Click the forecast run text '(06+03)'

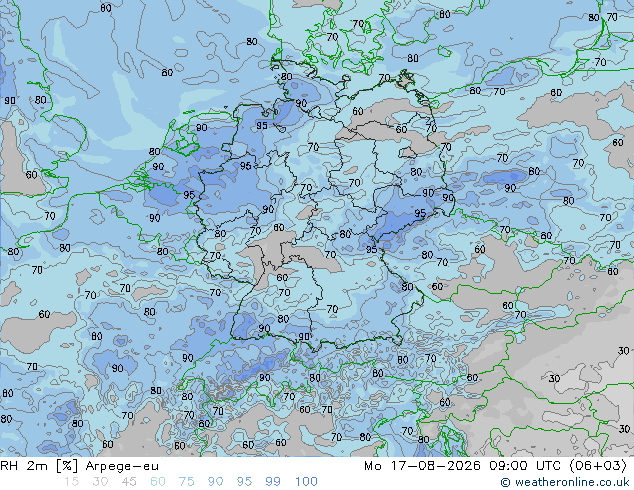[x=598, y=466]
